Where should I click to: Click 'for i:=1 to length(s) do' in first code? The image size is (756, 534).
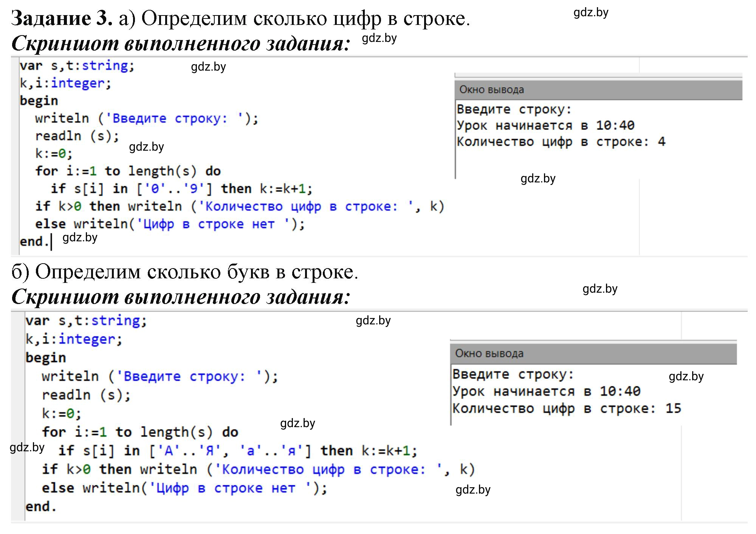[128, 171]
